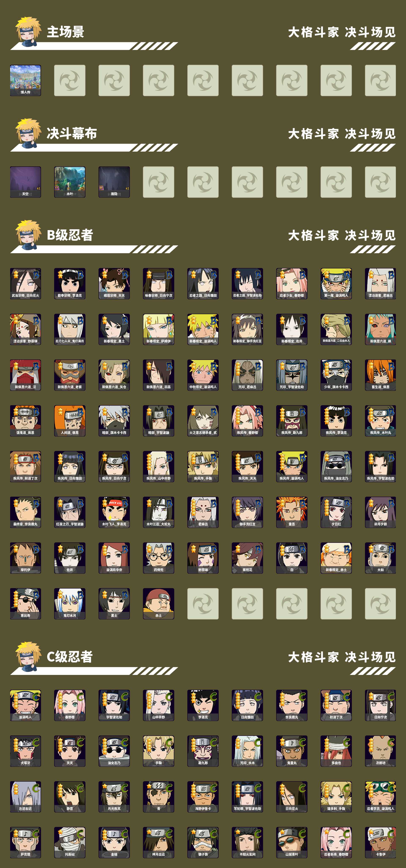The height and width of the screenshot is (868, 406).
Task: Choose the 多由也 C-rank ninja portrait
Action: (x=336, y=751)
